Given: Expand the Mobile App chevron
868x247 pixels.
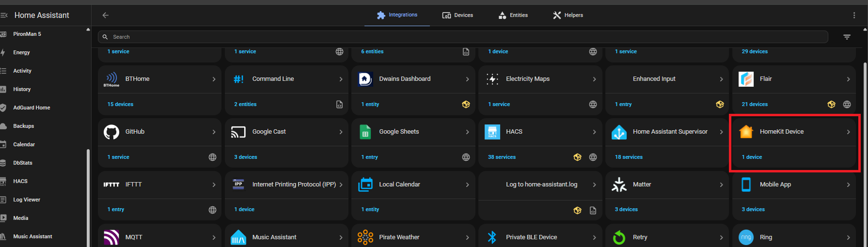Looking at the screenshot, I should point(848,185).
